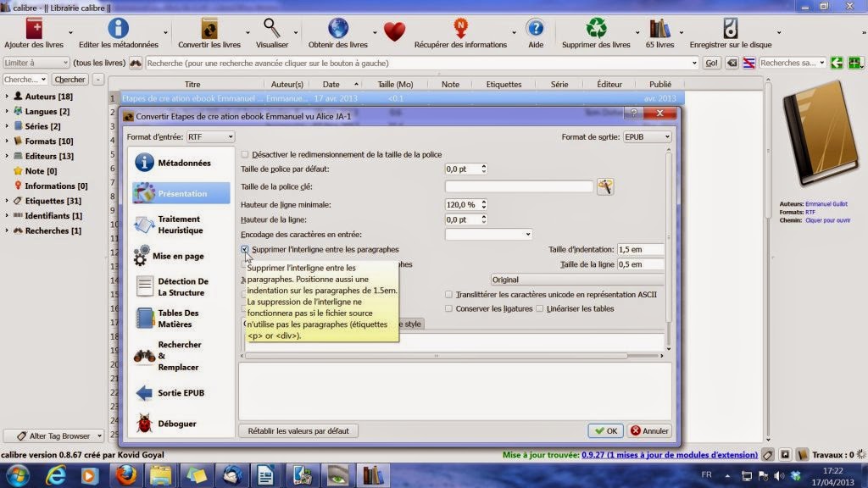
Task: Click the green add saved search icon
Action: click(x=854, y=63)
